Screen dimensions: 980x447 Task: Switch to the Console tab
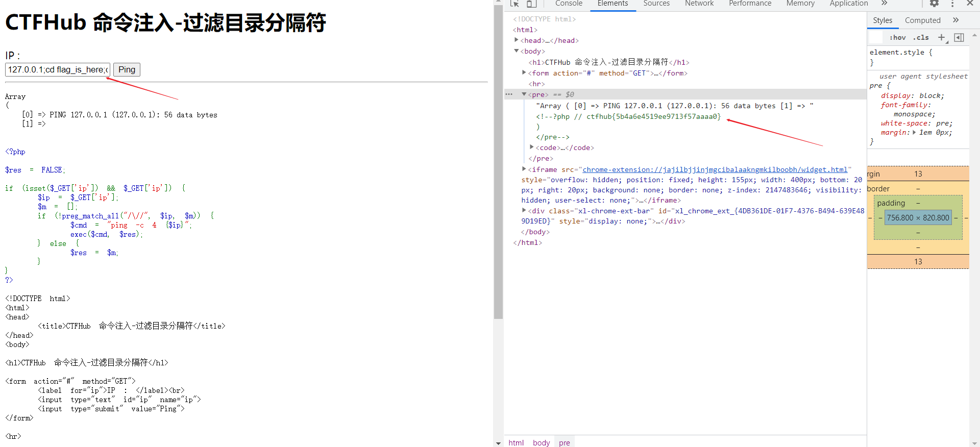[569, 4]
